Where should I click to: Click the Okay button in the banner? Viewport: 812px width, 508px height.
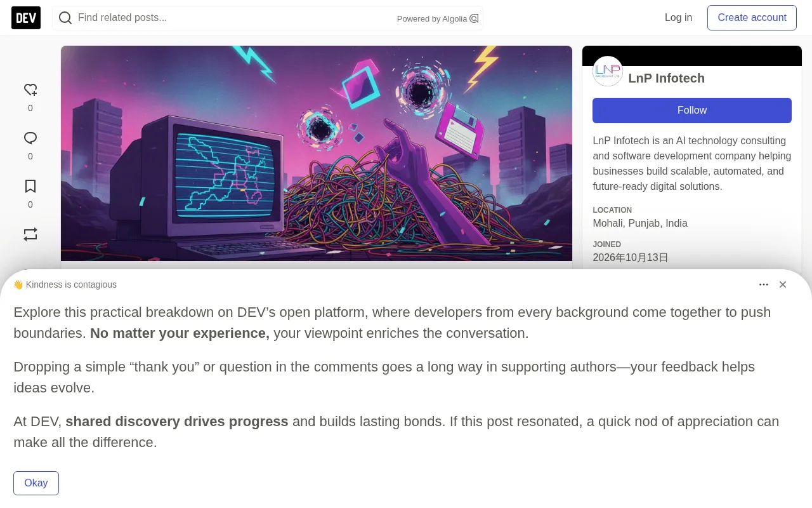coord(36,483)
